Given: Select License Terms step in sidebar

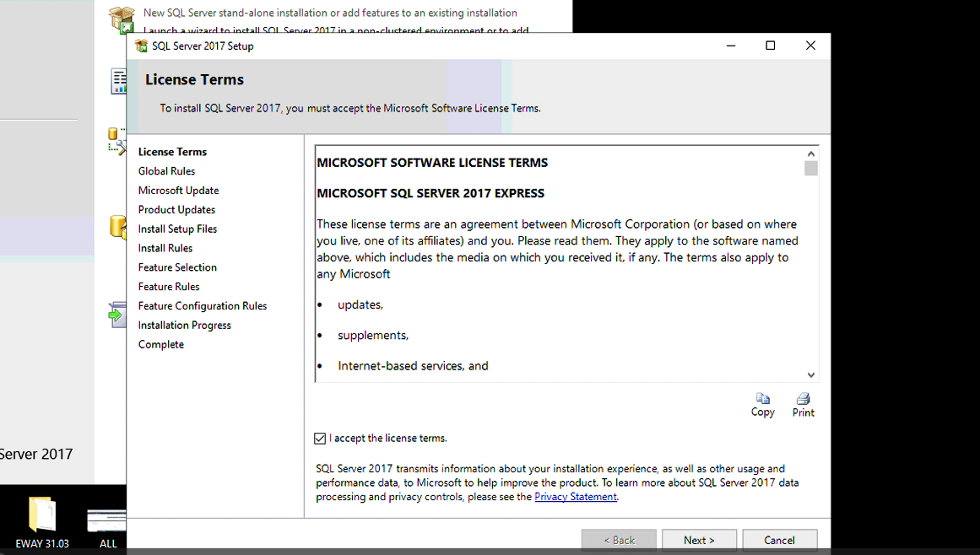Looking at the screenshot, I should coord(172,152).
